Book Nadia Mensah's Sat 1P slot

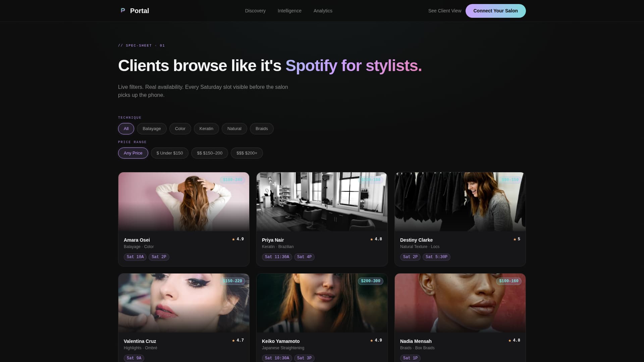410,358
